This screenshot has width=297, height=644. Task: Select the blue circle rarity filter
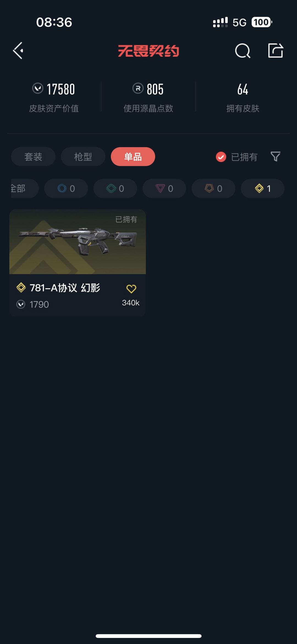coord(66,188)
